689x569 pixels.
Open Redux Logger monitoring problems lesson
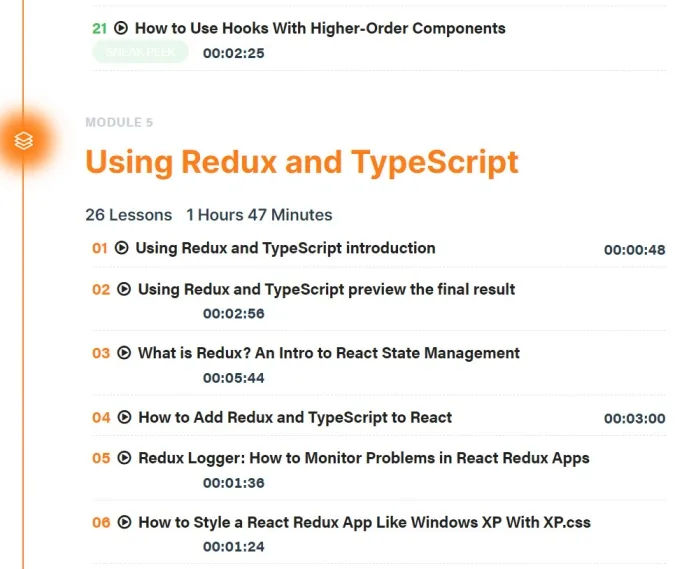tap(364, 458)
